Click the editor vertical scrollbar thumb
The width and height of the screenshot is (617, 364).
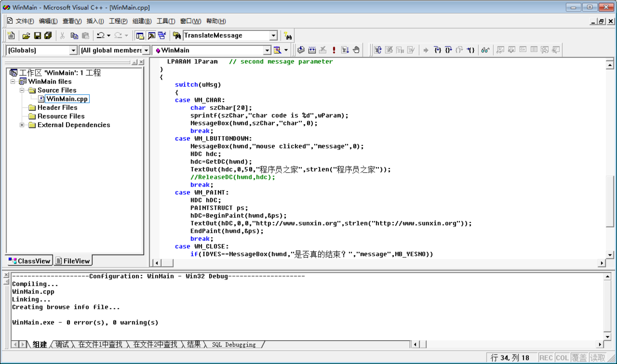(x=610, y=201)
